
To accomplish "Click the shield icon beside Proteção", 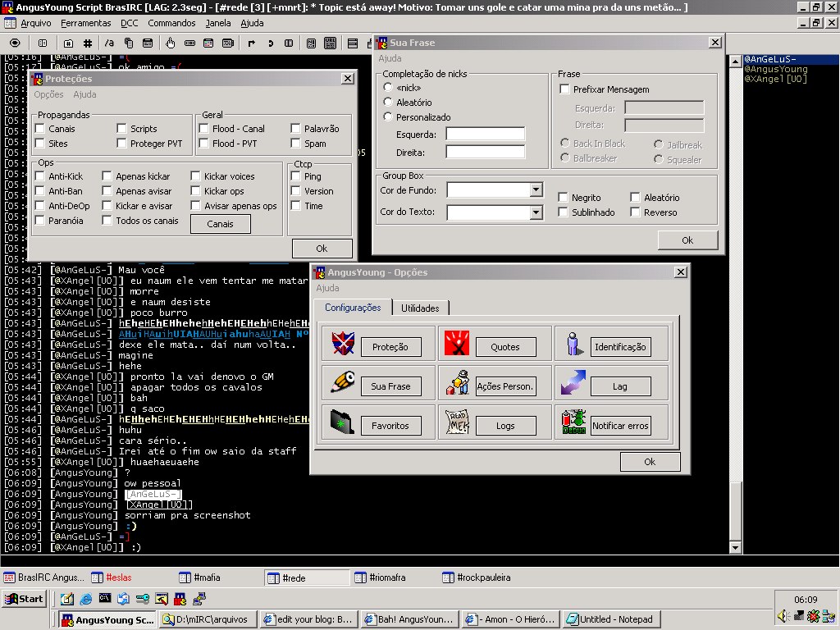I will (x=343, y=344).
